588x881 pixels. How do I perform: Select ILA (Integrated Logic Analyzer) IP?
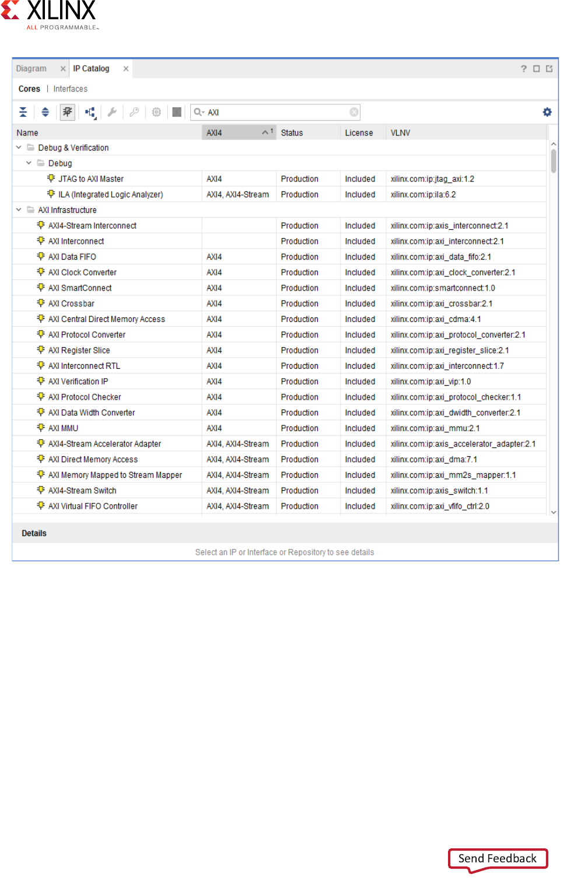pos(110,195)
